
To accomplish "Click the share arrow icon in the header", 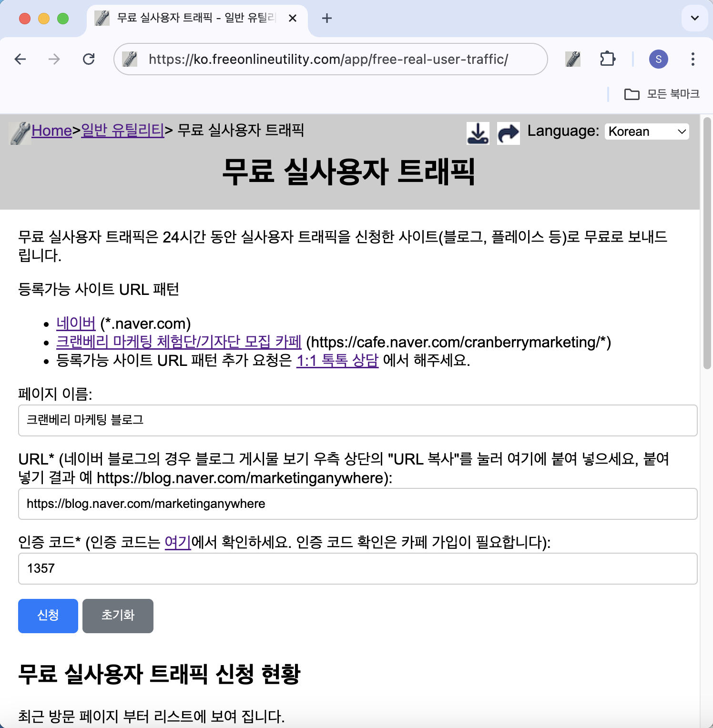I will click(x=508, y=133).
